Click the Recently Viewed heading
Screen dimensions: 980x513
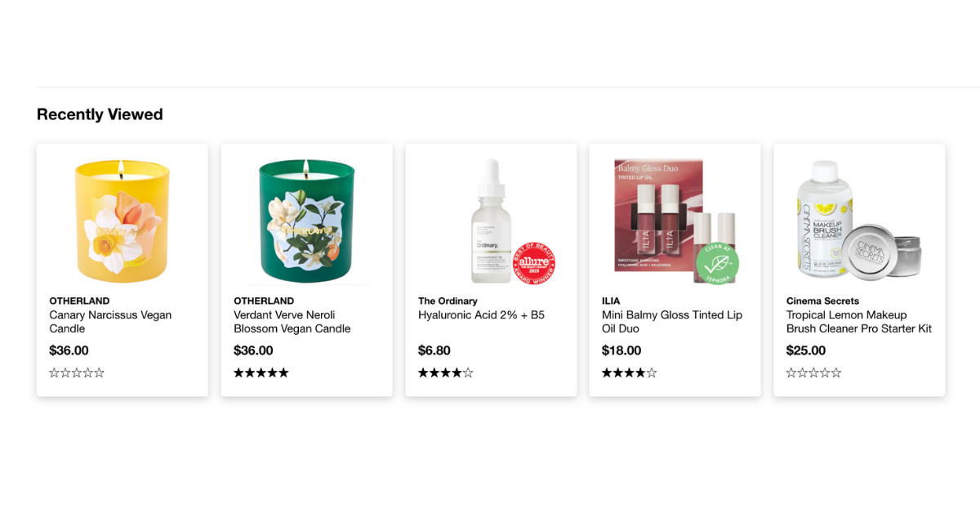[100, 114]
